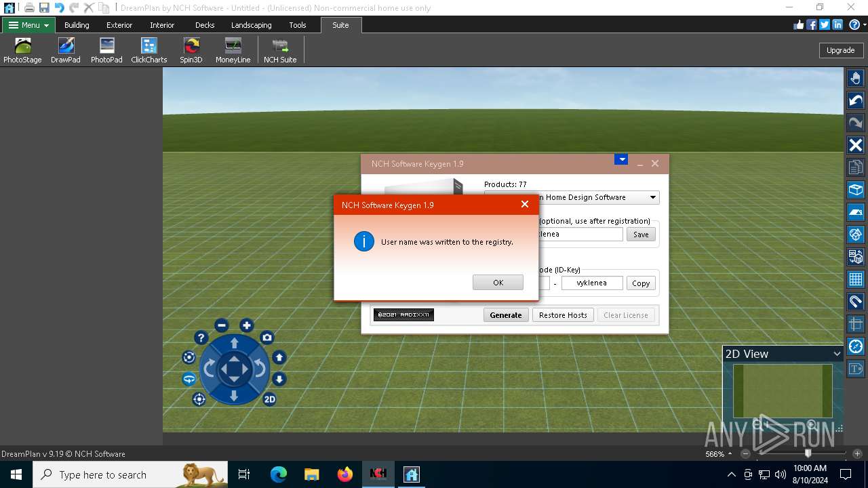
Task: Click the question mark help on navigation wheel
Action: (x=201, y=338)
